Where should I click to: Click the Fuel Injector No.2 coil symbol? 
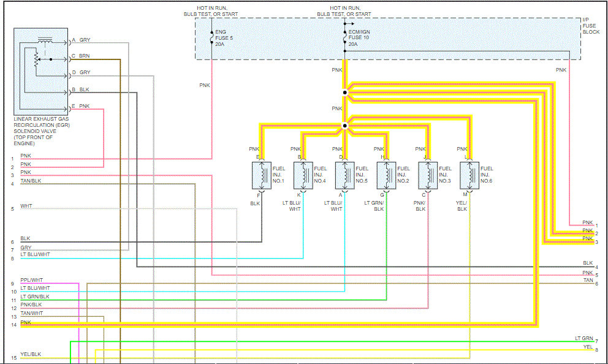coord(386,175)
